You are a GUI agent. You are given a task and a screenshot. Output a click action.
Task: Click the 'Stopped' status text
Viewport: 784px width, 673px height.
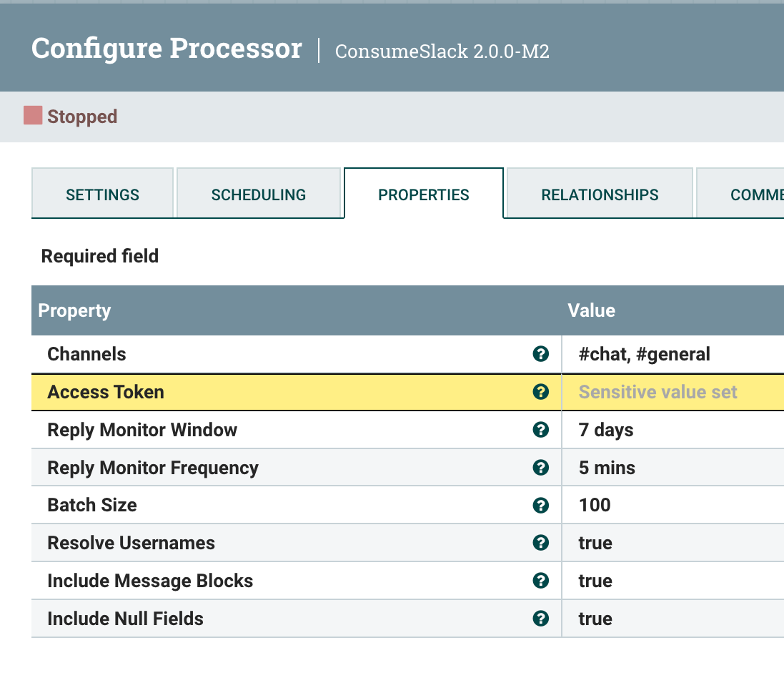tap(82, 117)
